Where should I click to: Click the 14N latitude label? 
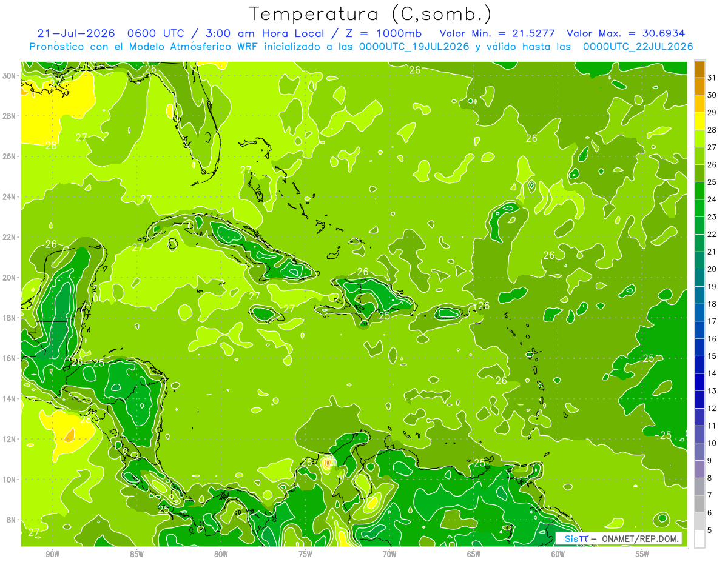tap(10, 399)
